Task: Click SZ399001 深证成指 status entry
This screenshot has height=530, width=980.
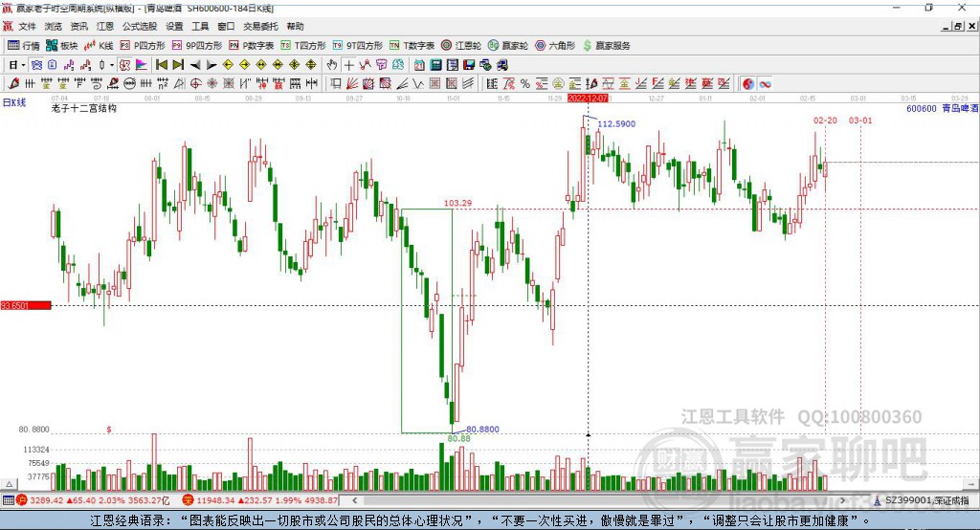Action: pos(922,500)
